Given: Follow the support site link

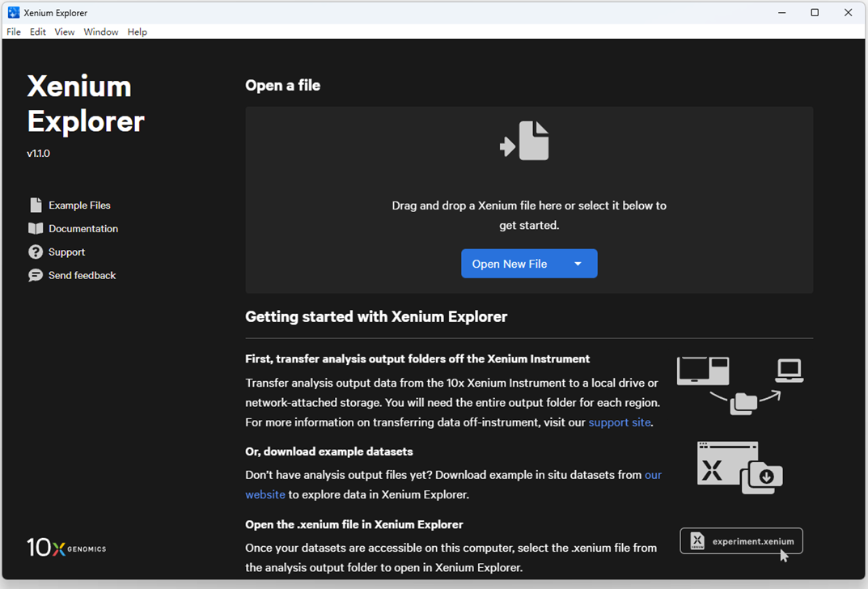Looking at the screenshot, I should [619, 422].
